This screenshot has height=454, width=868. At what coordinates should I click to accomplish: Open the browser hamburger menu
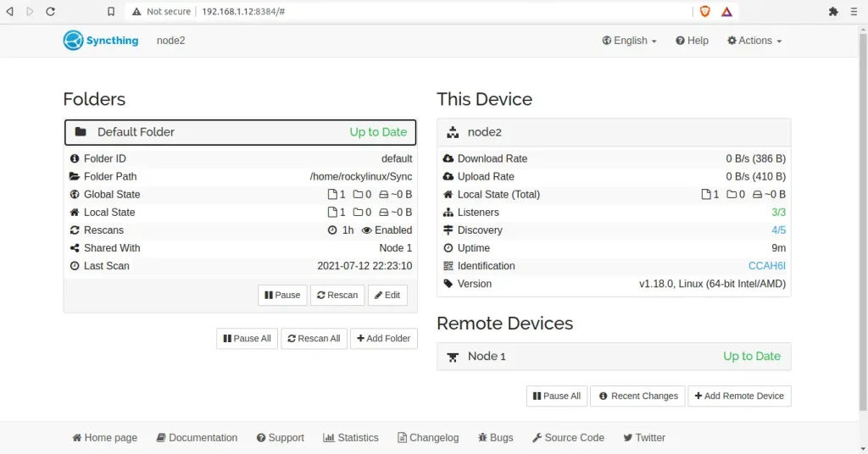[854, 11]
